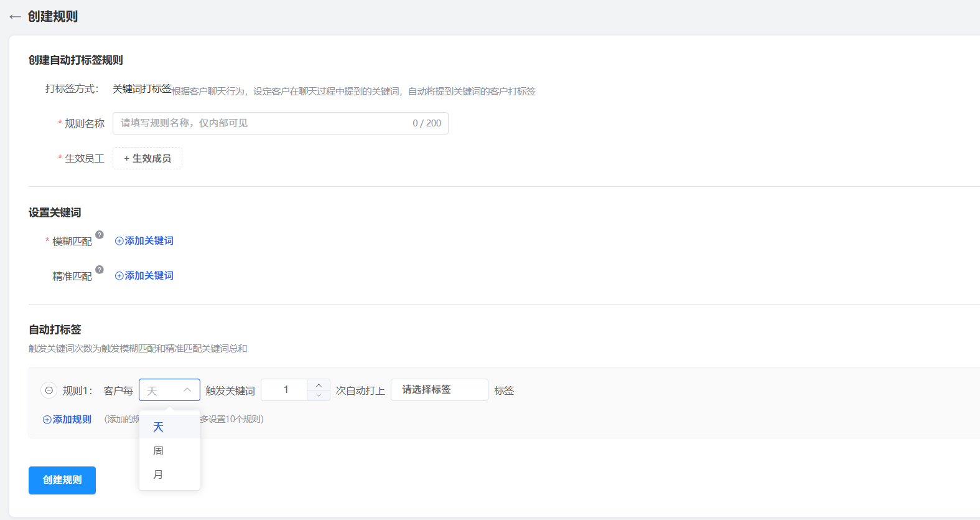
Task: Decrease the trigger count with down arrow
Action: (319, 395)
